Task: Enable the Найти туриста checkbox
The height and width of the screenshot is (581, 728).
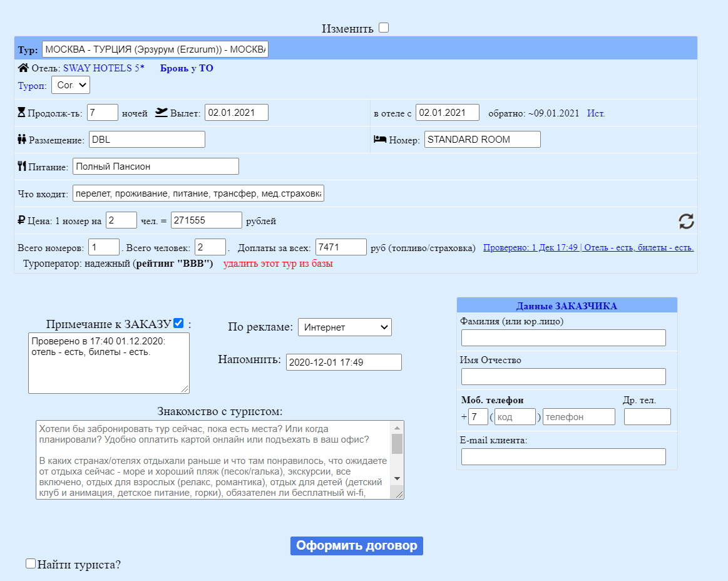Action: 31,563
